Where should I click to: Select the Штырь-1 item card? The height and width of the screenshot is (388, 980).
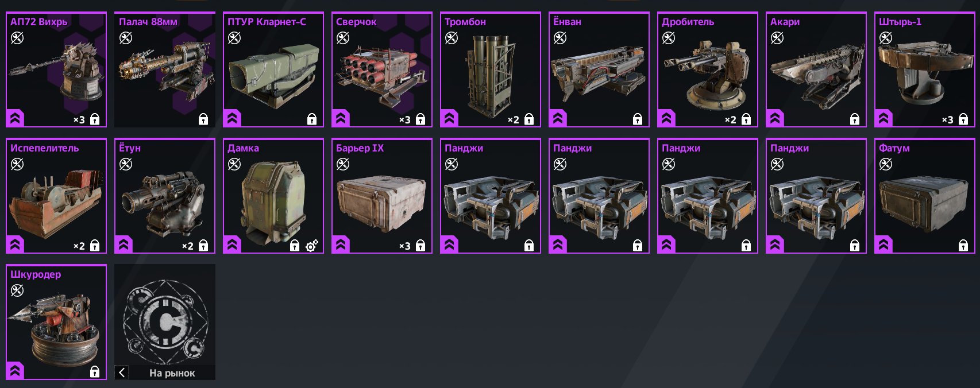point(925,69)
